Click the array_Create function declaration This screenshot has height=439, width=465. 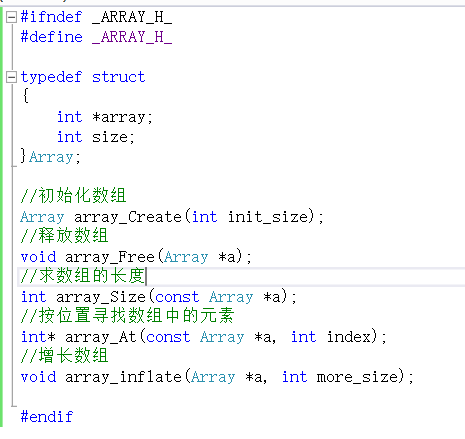(x=172, y=217)
